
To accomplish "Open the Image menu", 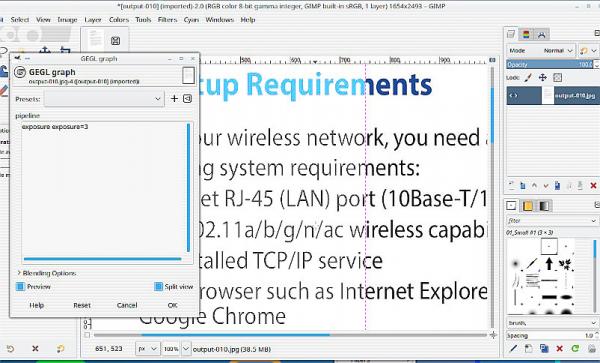I will point(67,20).
